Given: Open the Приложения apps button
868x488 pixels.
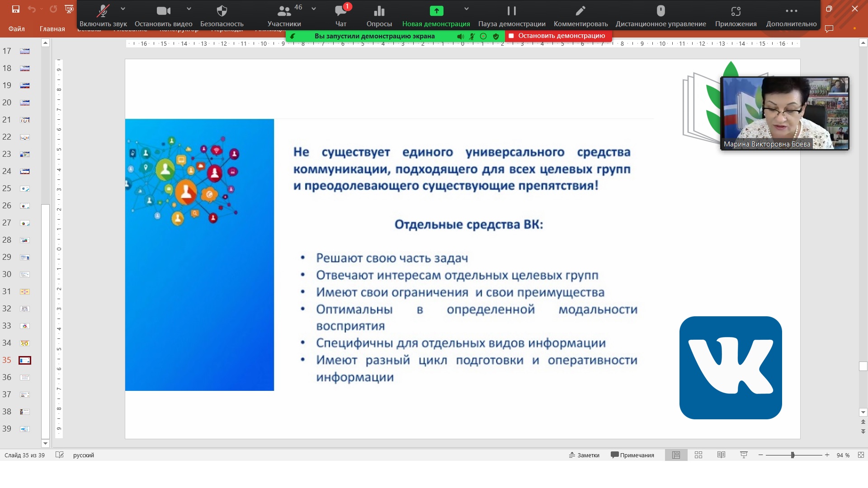Looking at the screenshot, I should 736,15.
